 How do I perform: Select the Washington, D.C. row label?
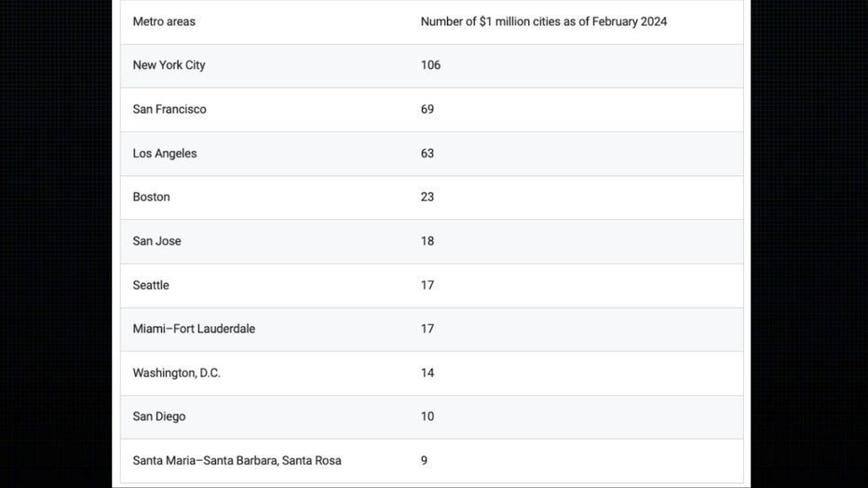176,373
